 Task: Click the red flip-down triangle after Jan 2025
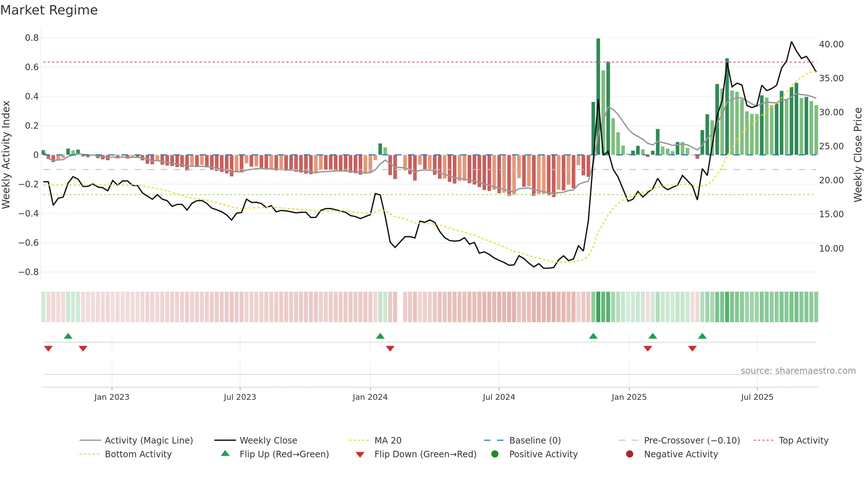pos(648,348)
